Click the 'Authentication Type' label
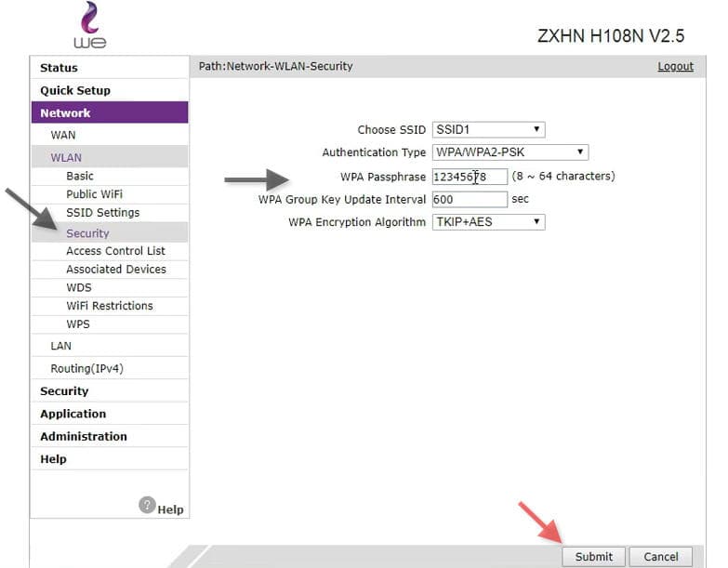The image size is (728, 568). [374, 152]
